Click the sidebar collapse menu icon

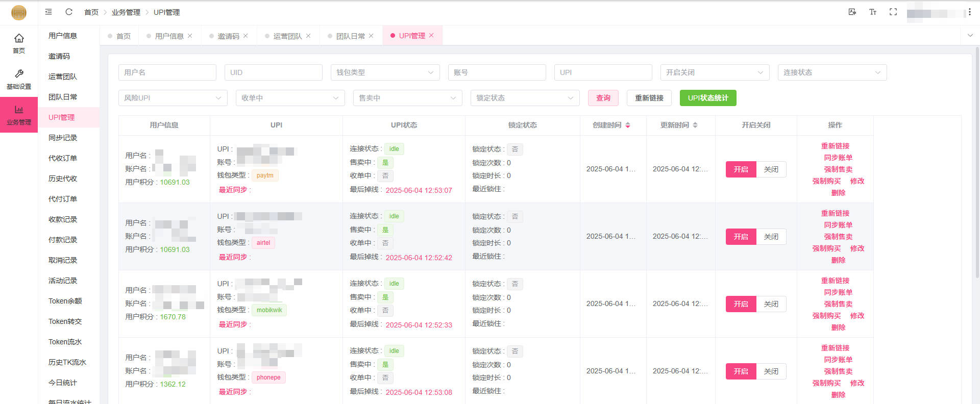(x=48, y=12)
